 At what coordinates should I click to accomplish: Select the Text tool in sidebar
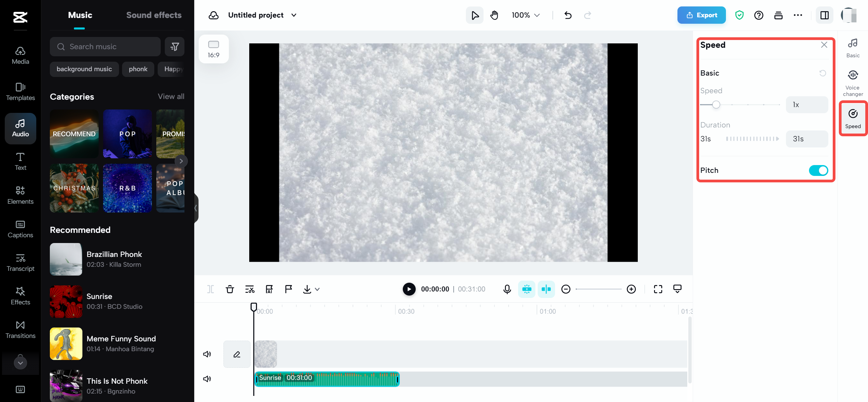(x=20, y=161)
